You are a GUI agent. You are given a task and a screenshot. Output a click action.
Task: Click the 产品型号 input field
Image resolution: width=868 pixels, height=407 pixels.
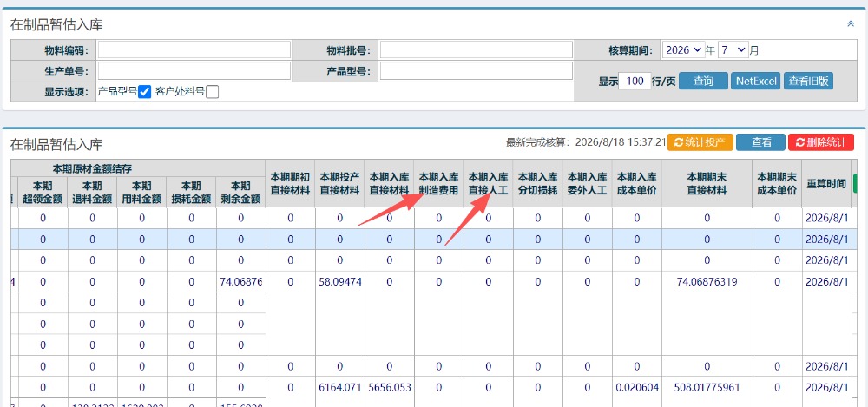click(476, 71)
